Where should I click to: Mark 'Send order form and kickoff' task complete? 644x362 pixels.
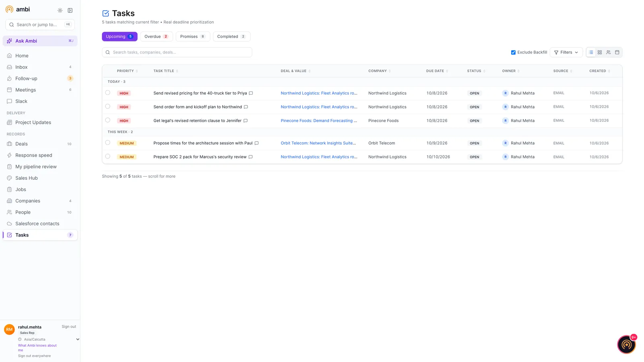pos(107,107)
